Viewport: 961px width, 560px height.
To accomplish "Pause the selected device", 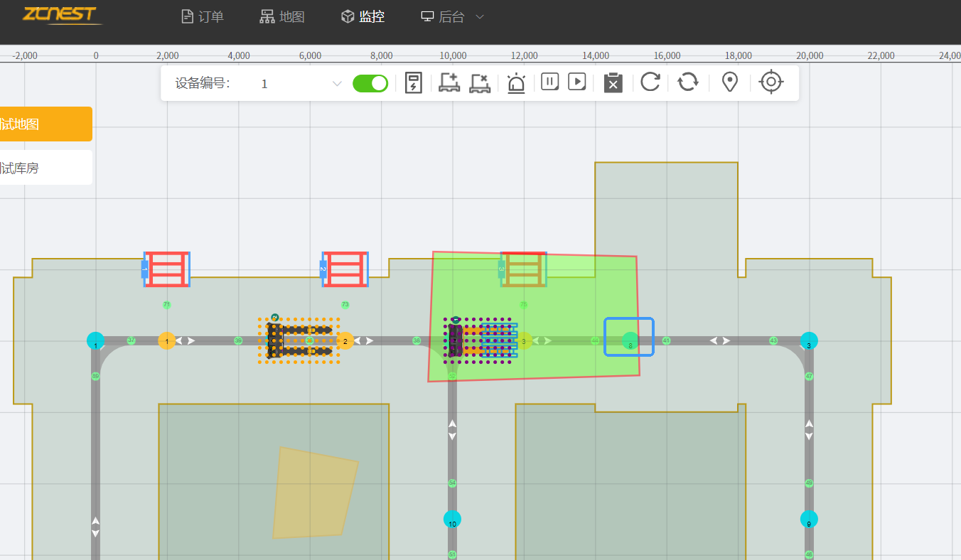I will tap(549, 82).
